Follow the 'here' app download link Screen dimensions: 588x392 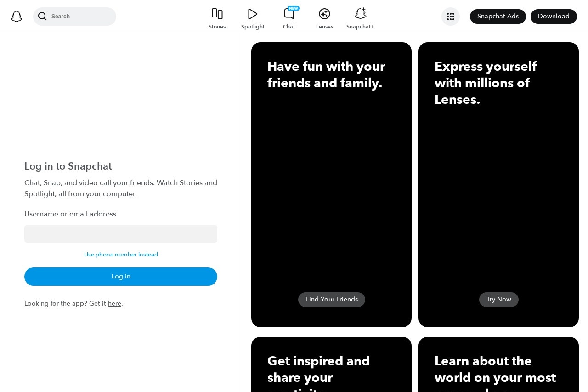114,304
